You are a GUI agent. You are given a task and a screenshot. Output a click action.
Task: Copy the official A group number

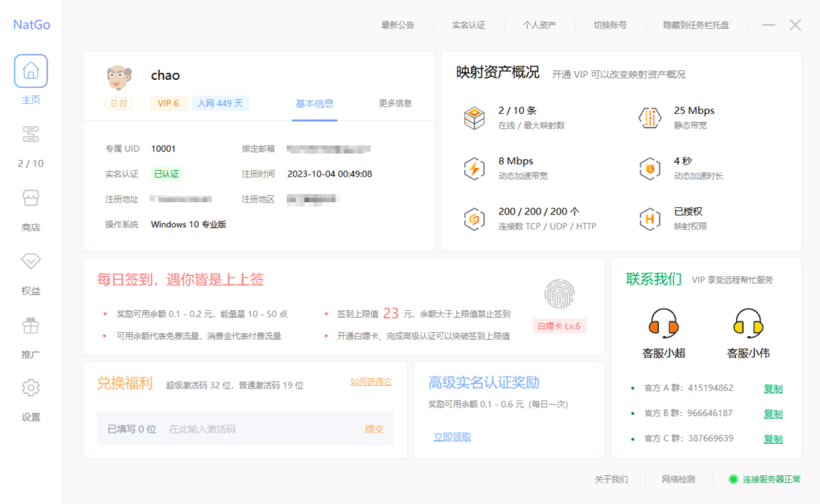pos(772,389)
